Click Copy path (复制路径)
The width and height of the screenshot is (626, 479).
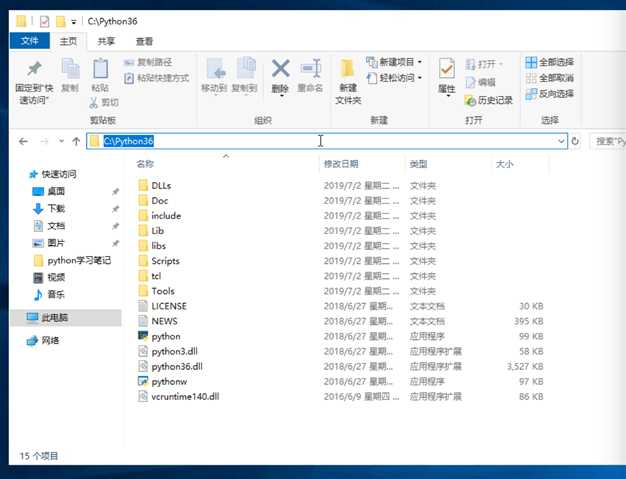tap(148, 62)
